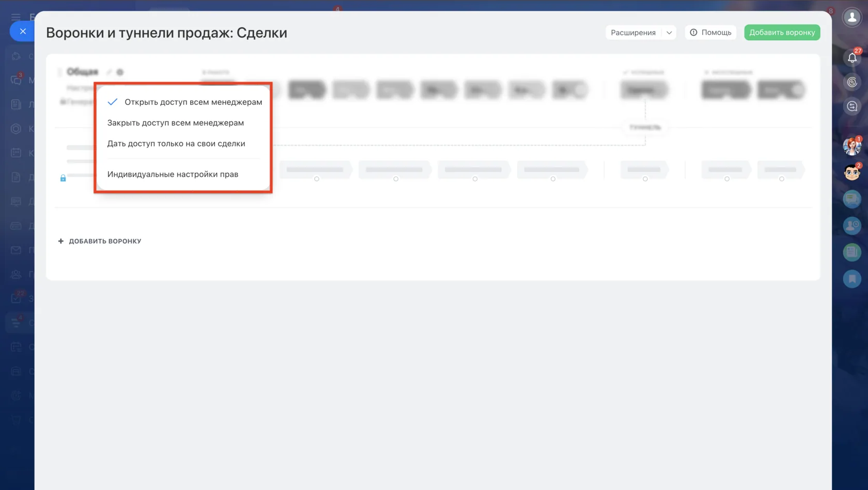Click the circular target icon under the bell
This screenshot has height=490, width=868.
(852, 82)
